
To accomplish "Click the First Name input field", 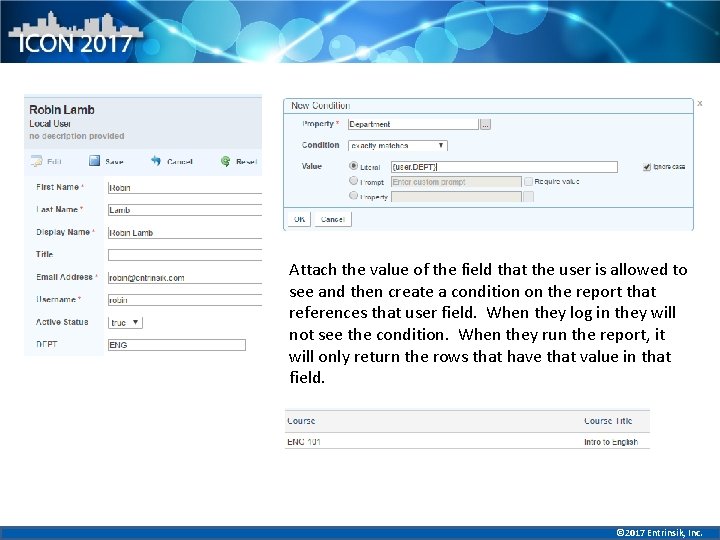I will coord(185,188).
